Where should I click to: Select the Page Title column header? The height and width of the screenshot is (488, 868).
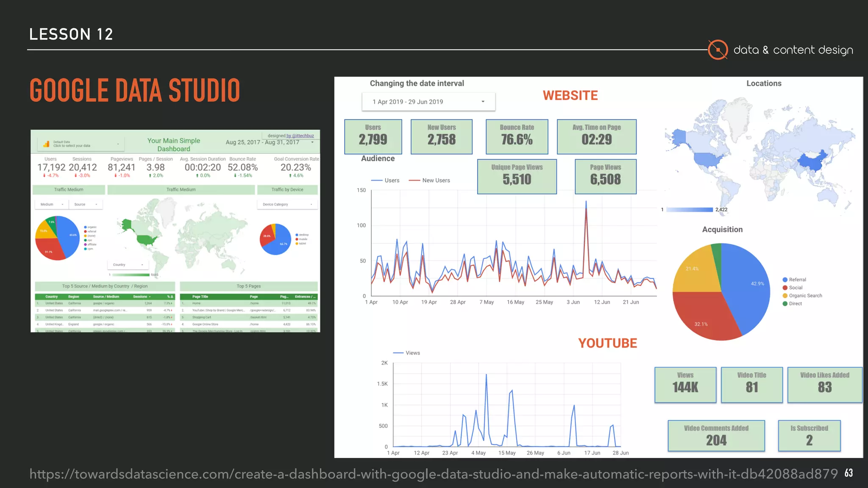200,297
